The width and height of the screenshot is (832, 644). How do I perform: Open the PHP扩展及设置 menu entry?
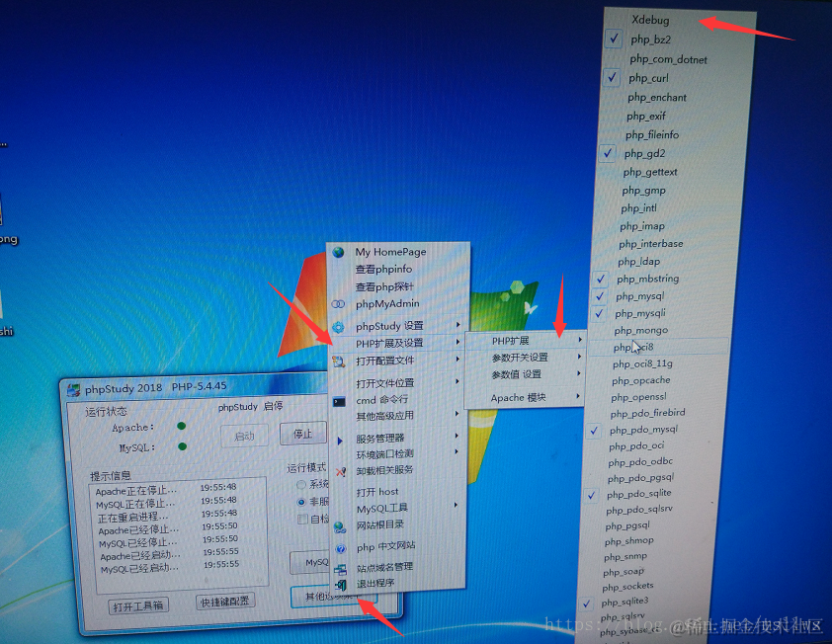tap(397, 343)
